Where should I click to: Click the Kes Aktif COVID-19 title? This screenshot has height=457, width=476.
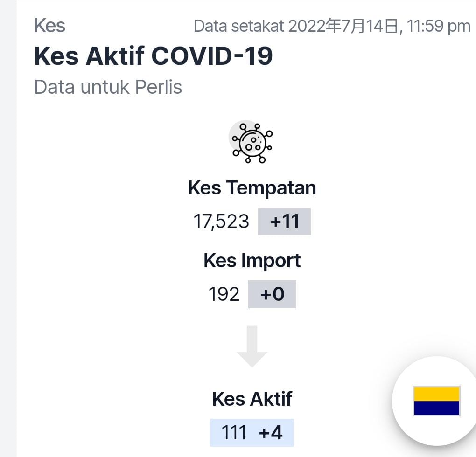154,56
